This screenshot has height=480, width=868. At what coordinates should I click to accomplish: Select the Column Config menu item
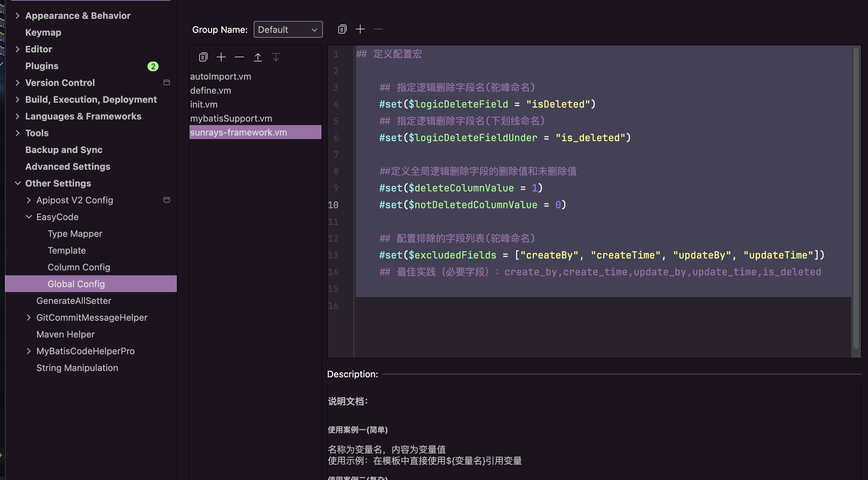point(79,267)
